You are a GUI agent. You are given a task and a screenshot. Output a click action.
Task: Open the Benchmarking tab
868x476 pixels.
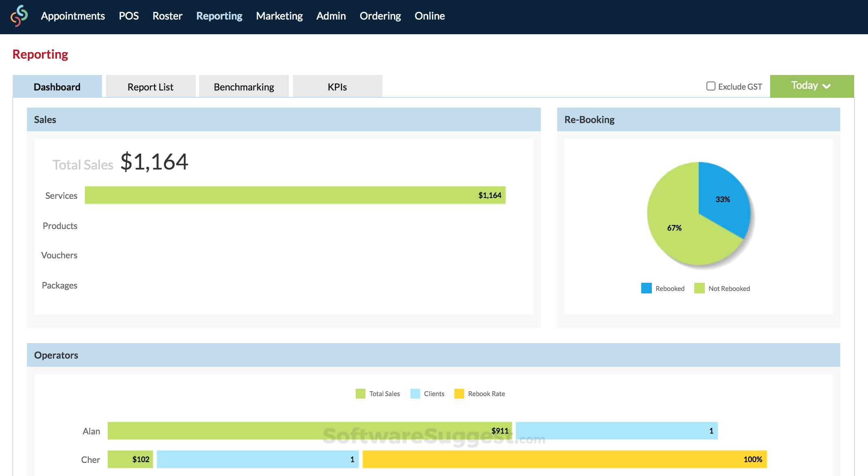(x=244, y=86)
